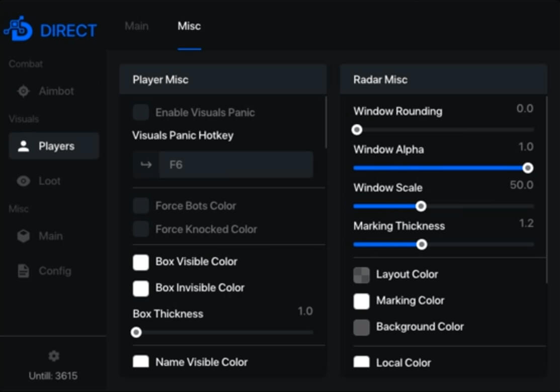Toggle Force Bots Color checkbox

(141, 205)
